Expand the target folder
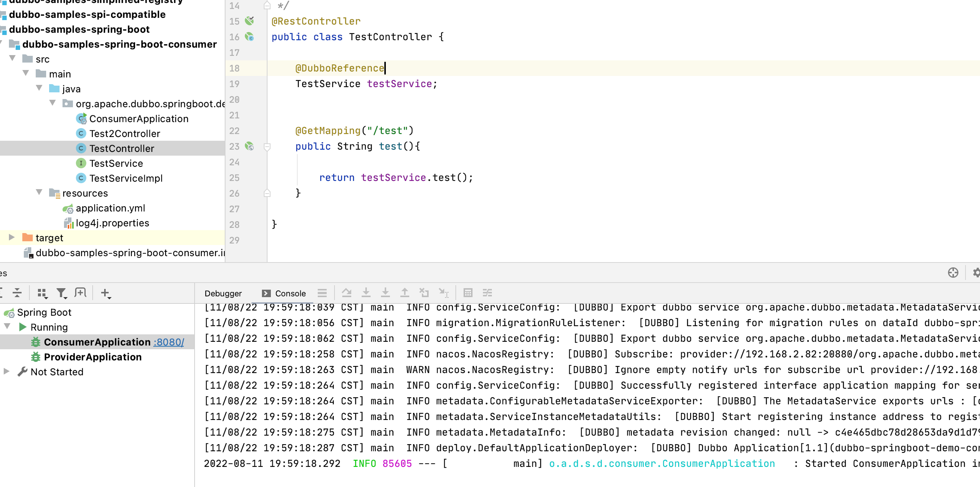 pyautogui.click(x=12, y=237)
